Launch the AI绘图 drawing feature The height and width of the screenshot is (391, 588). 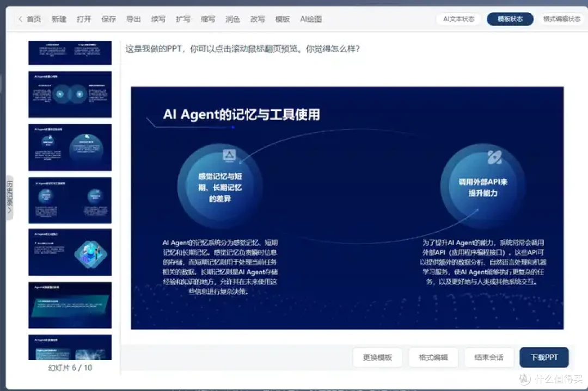click(x=311, y=19)
